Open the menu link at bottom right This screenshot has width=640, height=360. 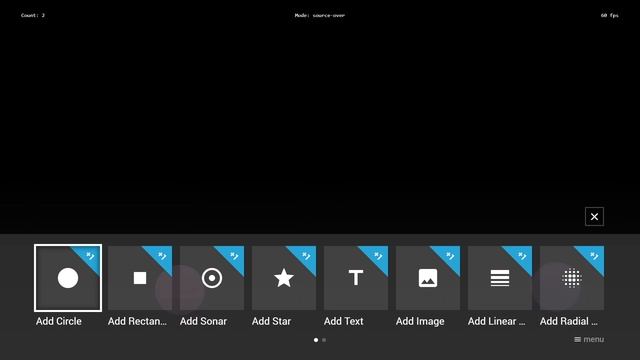(589, 339)
